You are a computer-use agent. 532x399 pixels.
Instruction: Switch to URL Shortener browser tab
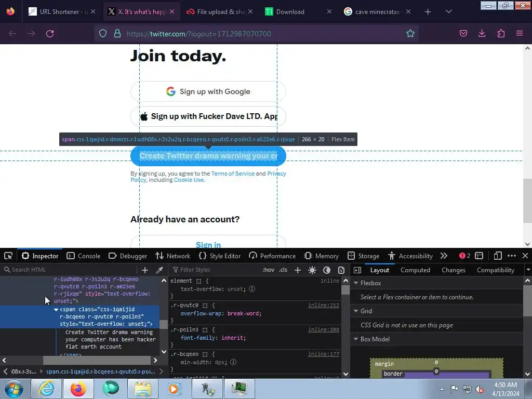(x=62, y=11)
